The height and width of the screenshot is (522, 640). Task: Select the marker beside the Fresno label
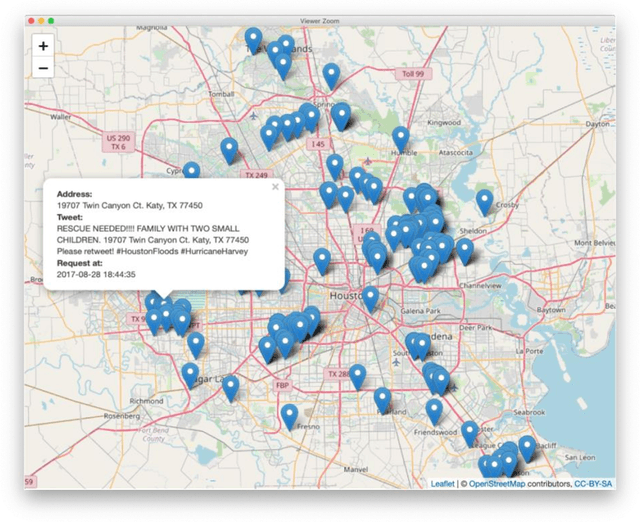pyautogui.click(x=289, y=415)
